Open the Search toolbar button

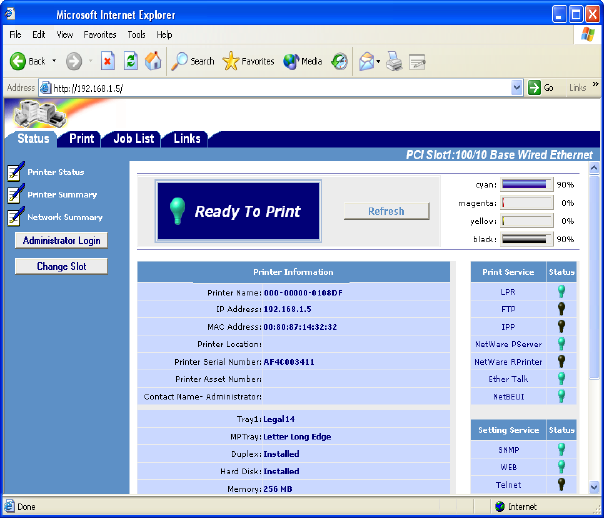193,61
